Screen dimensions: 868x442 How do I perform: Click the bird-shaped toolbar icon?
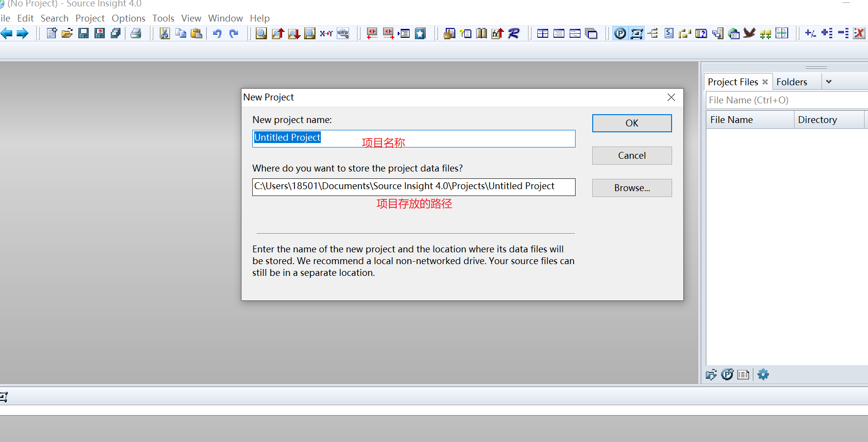pyautogui.click(x=749, y=33)
